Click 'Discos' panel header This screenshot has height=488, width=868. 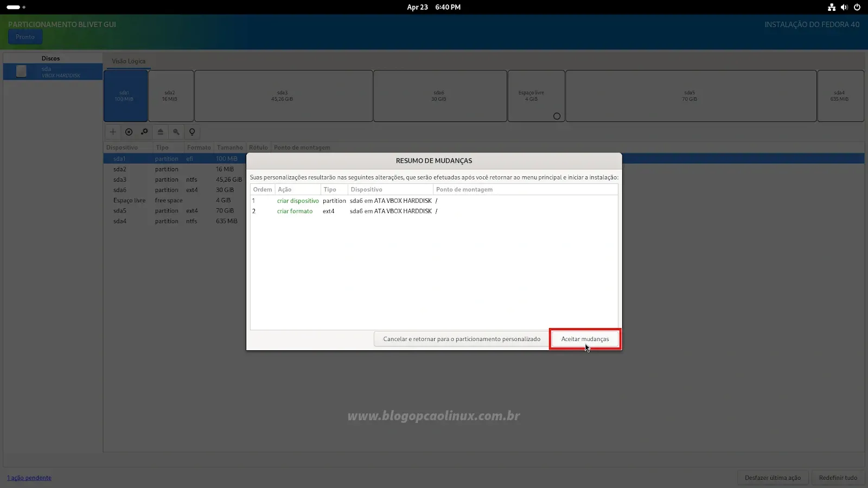pyautogui.click(x=51, y=59)
